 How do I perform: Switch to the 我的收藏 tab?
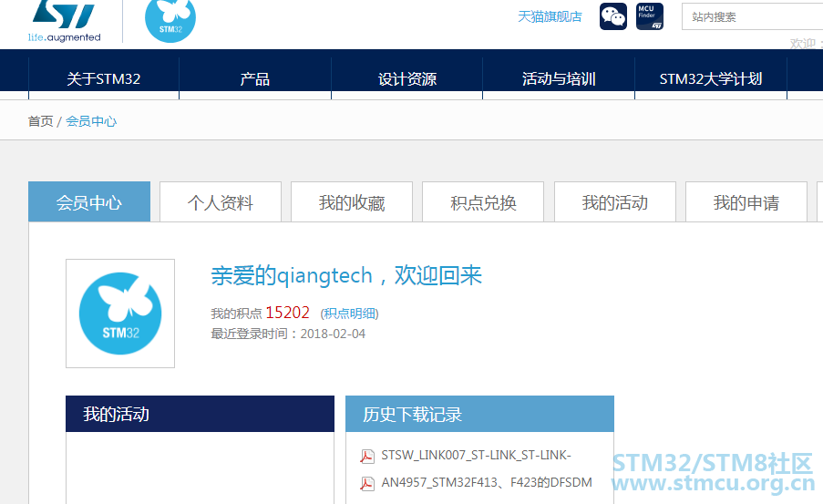pyautogui.click(x=352, y=202)
